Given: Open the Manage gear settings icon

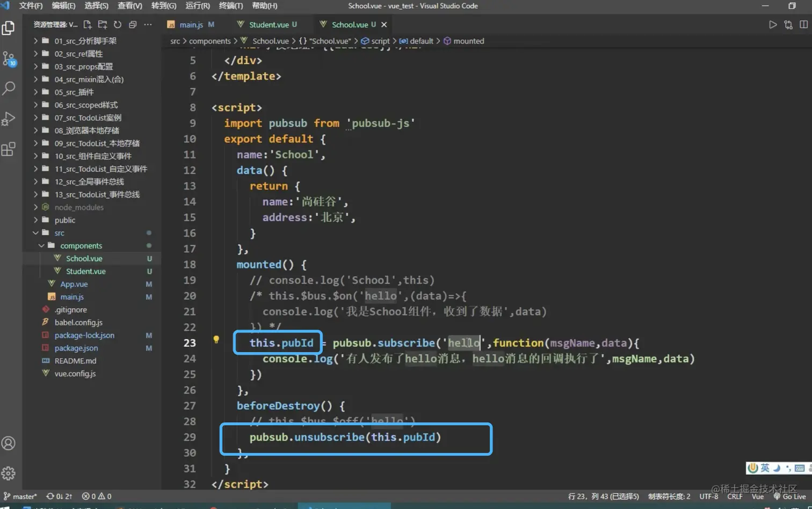Looking at the screenshot, I should click(9, 473).
